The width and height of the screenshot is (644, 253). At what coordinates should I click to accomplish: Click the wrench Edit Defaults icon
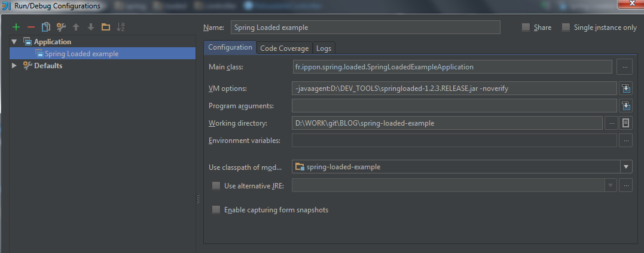pos(60,28)
